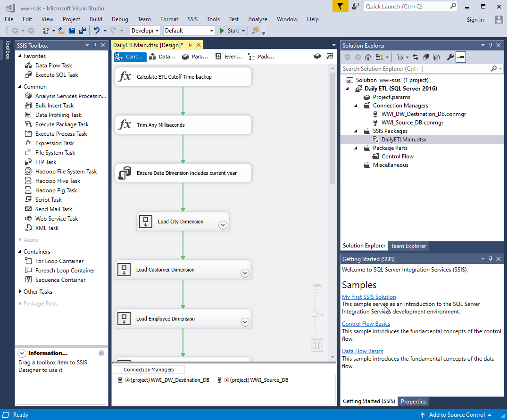Open the Event Handlers designer tab
The height and width of the screenshot is (420, 507).
pyautogui.click(x=229, y=57)
